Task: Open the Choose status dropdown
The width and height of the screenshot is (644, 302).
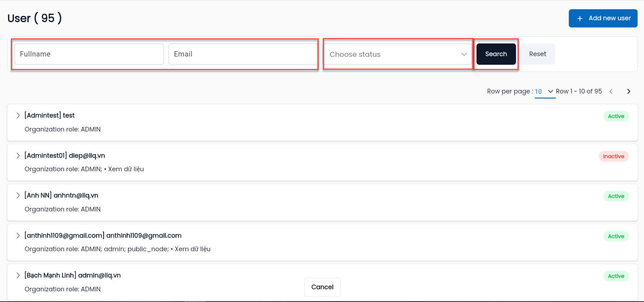Action: 398,54
